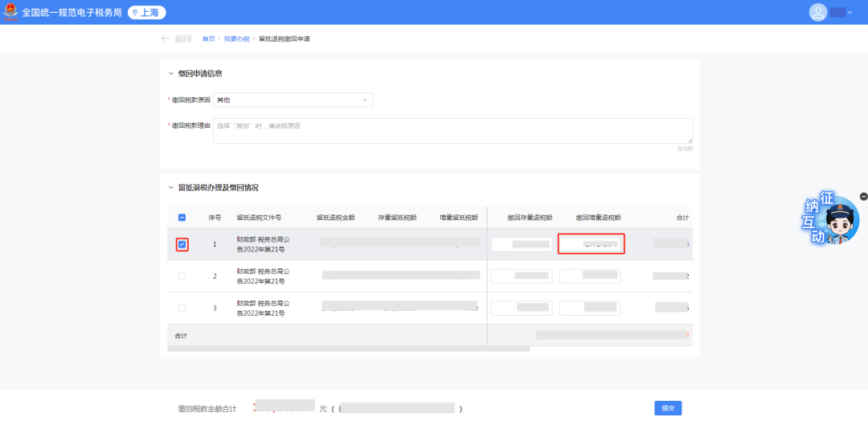The height and width of the screenshot is (425, 868).
Task: Click the 提交 submit button
Action: pyautogui.click(x=668, y=408)
